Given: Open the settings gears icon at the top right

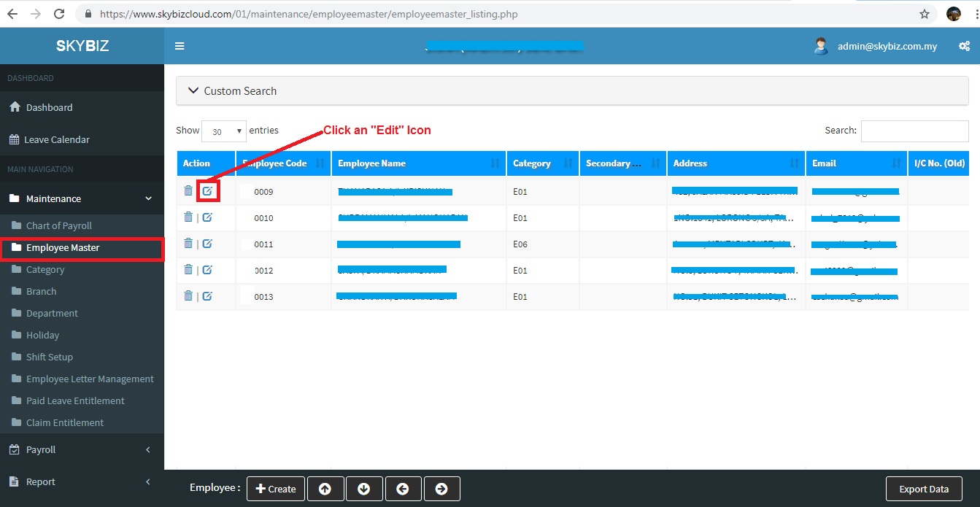Looking at the screenshot, I should click(x=964, y=46).
